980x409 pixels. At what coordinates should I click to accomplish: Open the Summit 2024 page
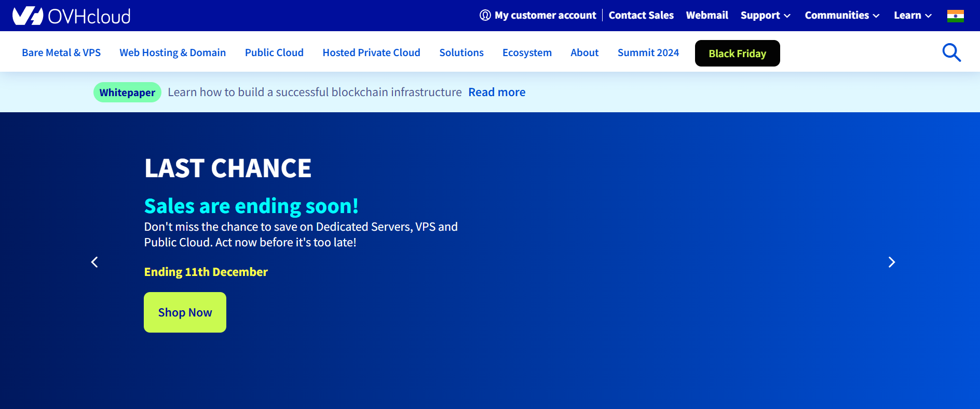[648, 52]
